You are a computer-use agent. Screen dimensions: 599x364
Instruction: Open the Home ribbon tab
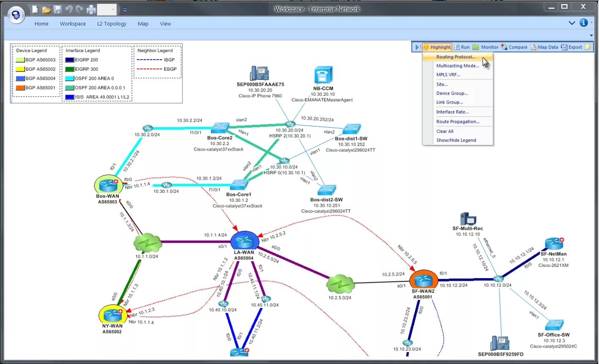pos(41,24)
